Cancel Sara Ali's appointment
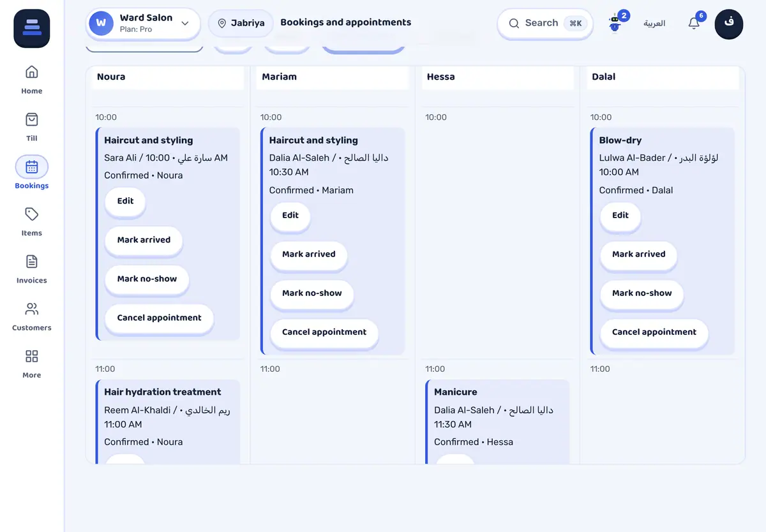Screen dimensions: 766x532 (159, 318)
